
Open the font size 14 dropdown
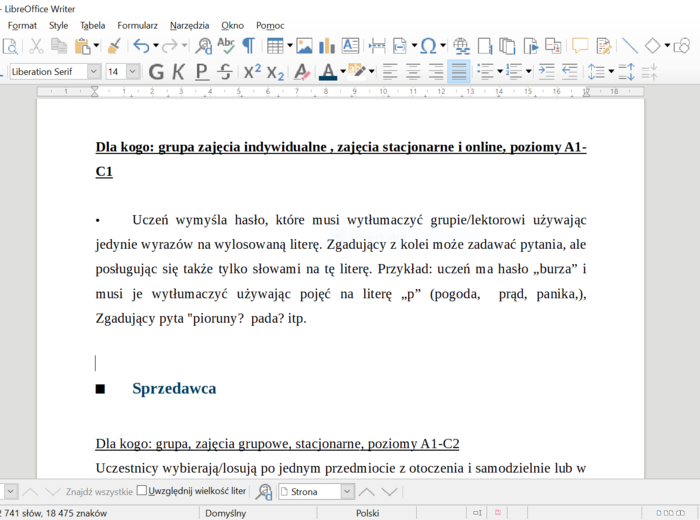coord(133,72)
